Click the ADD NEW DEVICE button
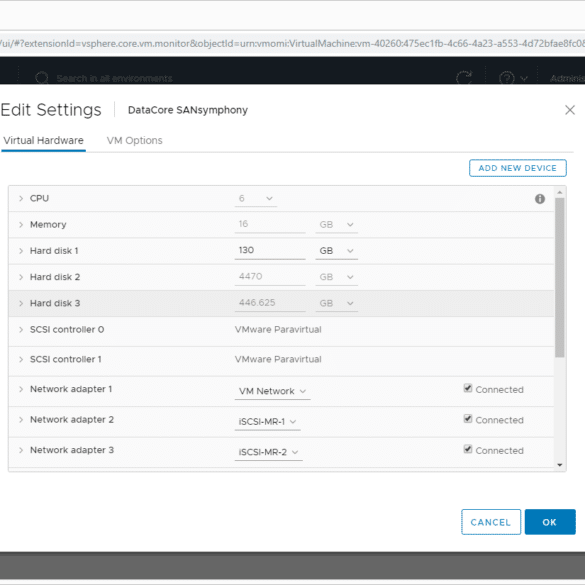The image size is (585, 585). tap(517, 168)
